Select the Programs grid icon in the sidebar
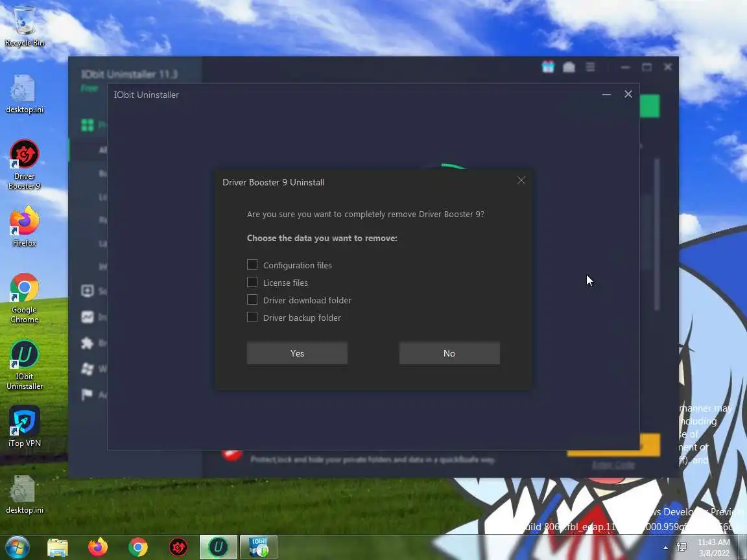Screen dimensions: 747x560 point(88,125)
